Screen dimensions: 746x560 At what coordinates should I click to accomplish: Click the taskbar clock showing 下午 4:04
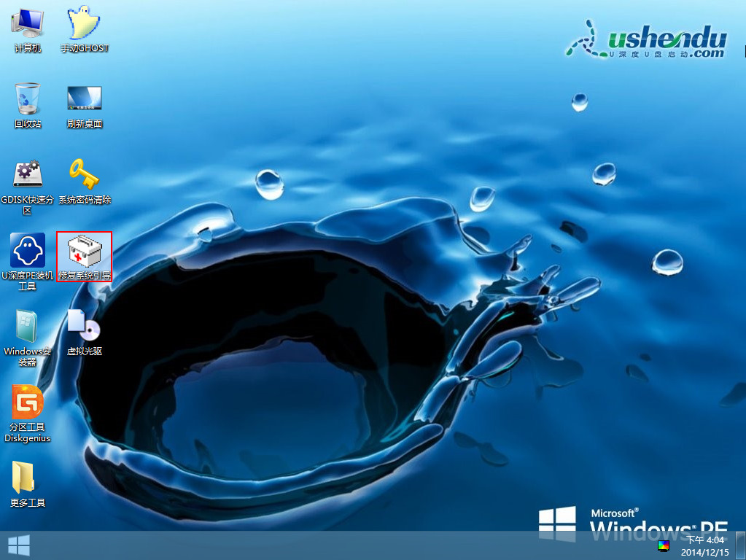click(x=705, y=540)
